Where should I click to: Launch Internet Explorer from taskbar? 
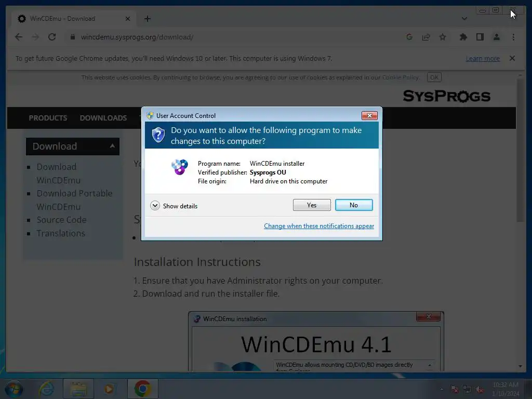[x=46, y=389]
